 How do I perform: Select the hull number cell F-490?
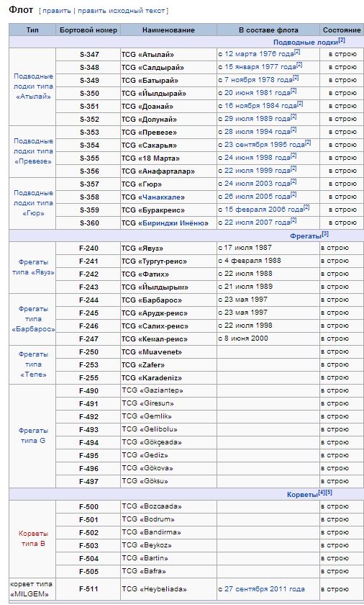tap(88, 391)
